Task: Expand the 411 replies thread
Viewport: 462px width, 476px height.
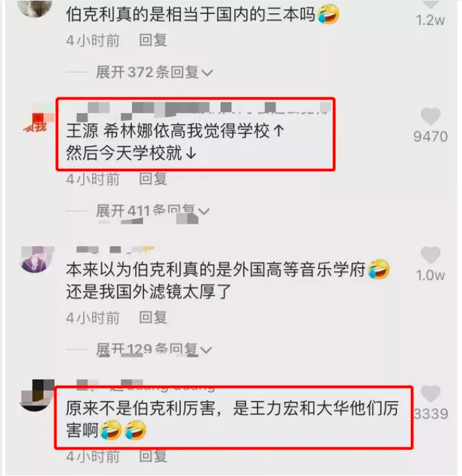Action: pos(152,211)
